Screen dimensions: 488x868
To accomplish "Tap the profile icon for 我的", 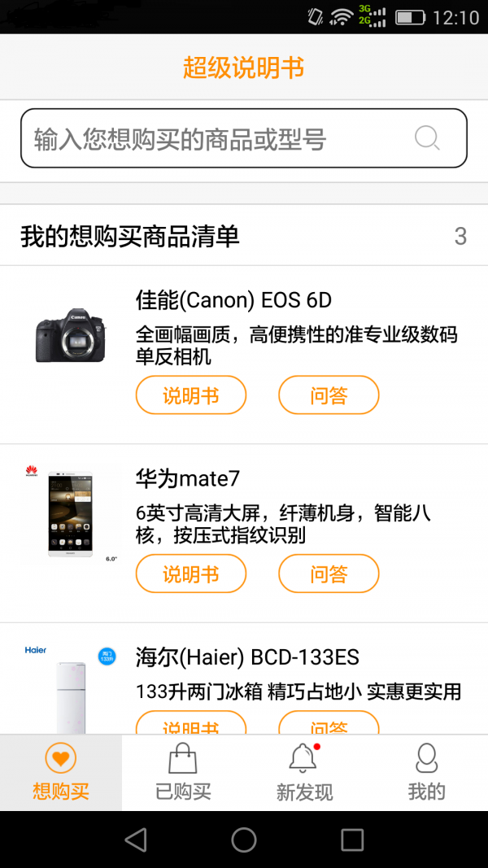I will [x=426, y=758].
